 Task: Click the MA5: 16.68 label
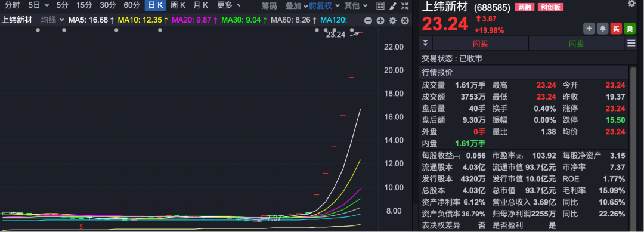(x=91, y=20)
